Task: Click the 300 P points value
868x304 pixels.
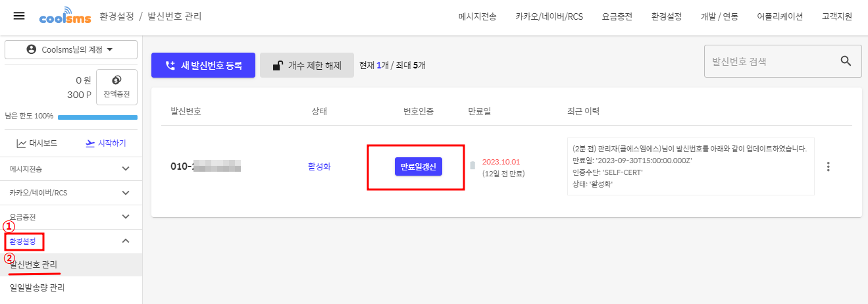Action: [80, 95]
